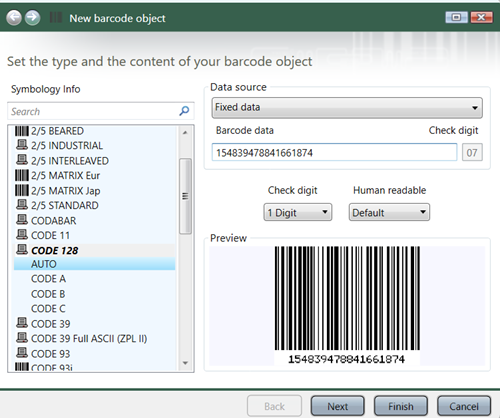Click the barcode icon beside the window title
Viewport: 500px width, 418px height.
tap(56, 17)
